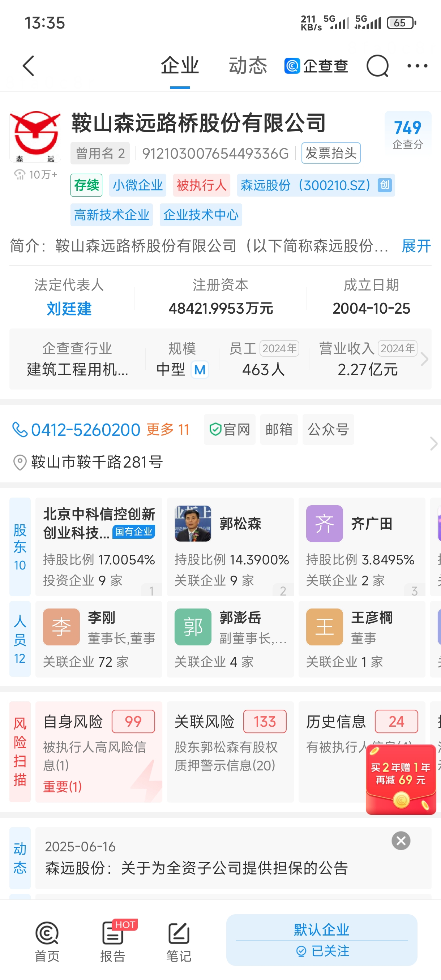The image size is (441, 980).
Task: Open the 公众号 button
Action: click(x=328, y=430)
